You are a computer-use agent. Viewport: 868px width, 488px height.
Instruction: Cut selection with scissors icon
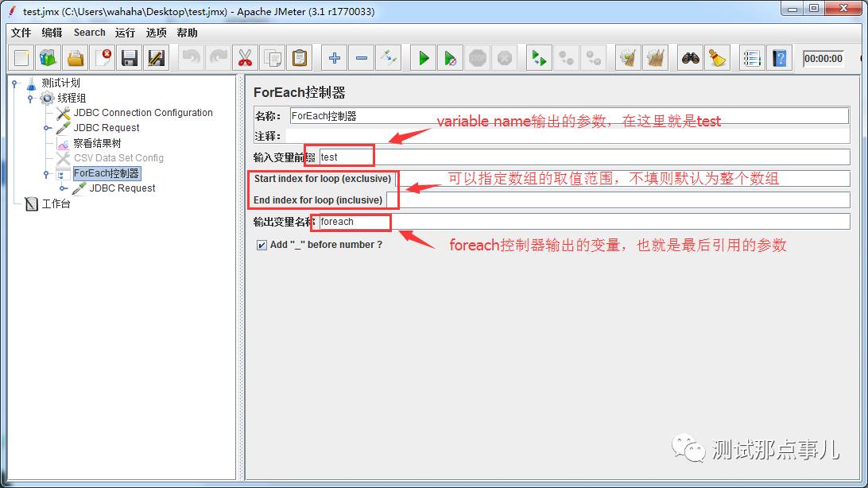point(246,57)
